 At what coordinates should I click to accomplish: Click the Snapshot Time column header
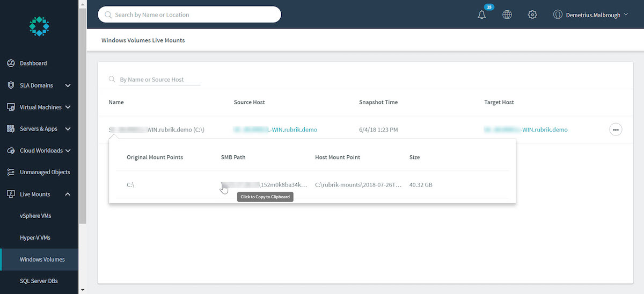tap(378, 102)
